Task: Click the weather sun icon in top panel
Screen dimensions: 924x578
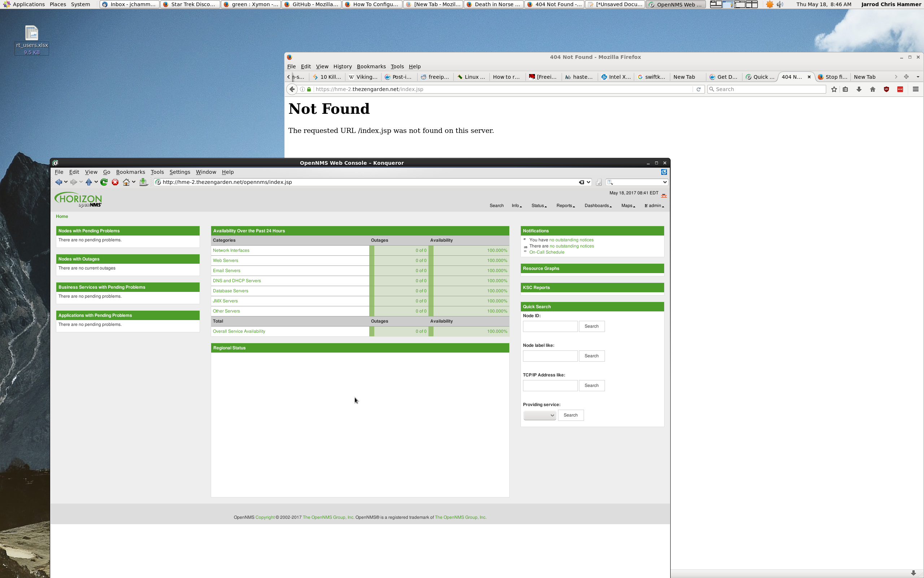Action: click(x=770, y=4)
